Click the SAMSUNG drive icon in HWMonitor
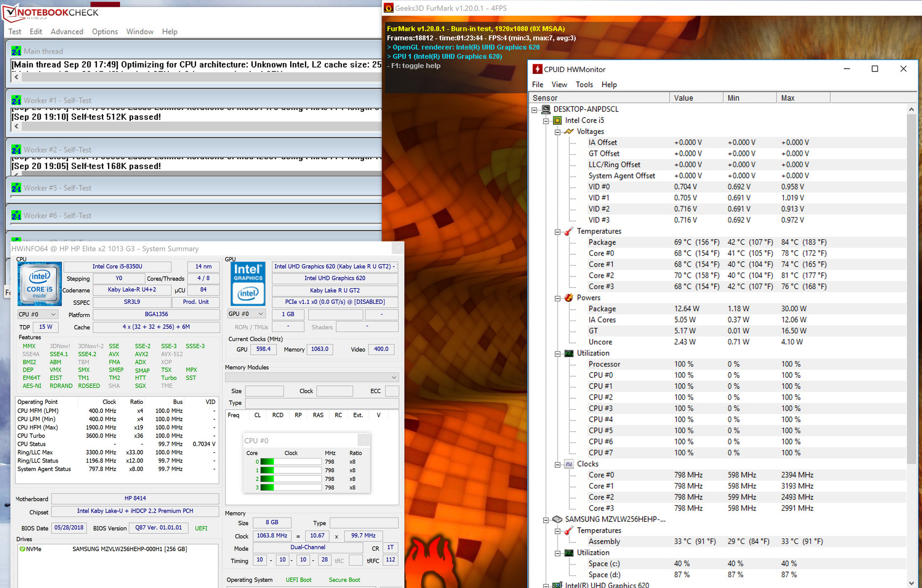Image resolution: width=922 pixels, height=588 pixels. pos(557,519)
